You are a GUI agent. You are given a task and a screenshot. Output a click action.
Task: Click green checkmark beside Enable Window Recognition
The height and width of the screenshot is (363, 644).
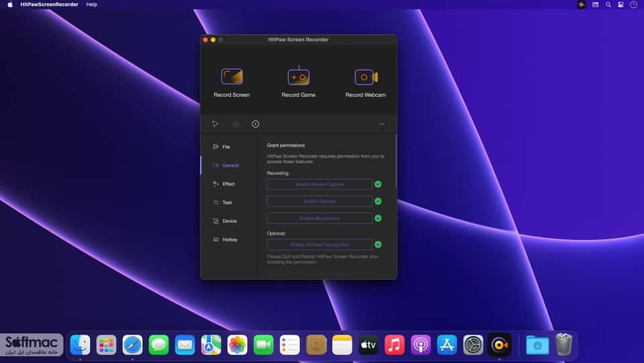(378, 245)
